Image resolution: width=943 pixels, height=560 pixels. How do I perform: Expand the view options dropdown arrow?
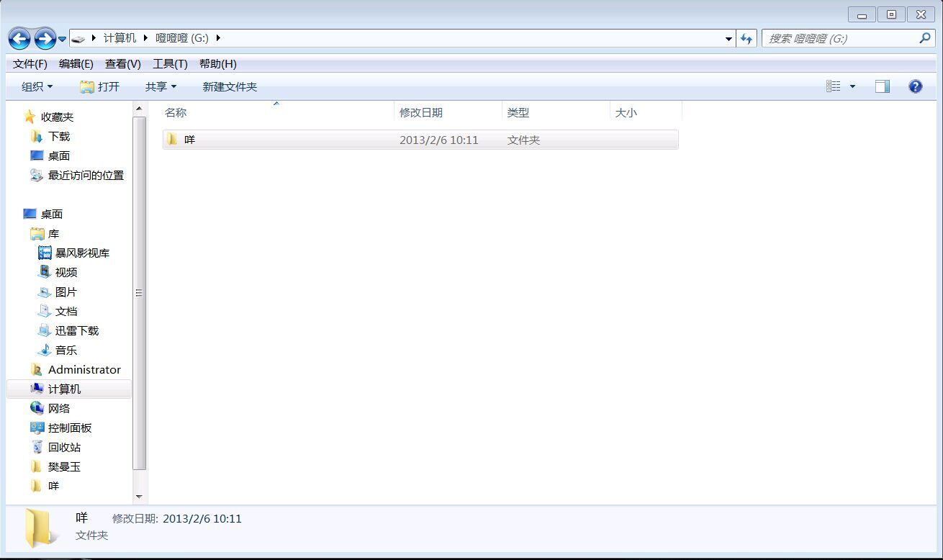tap(852, 86)
